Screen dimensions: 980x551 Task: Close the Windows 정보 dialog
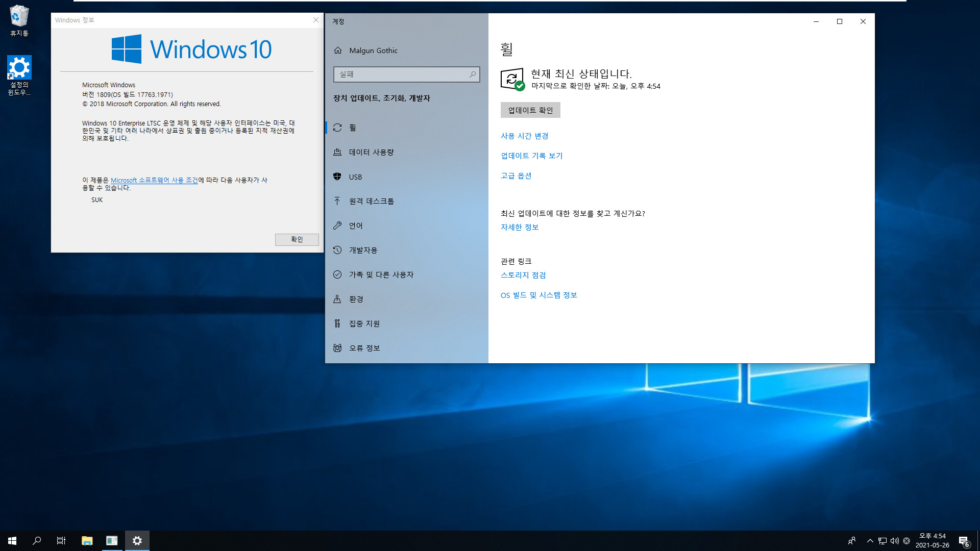pos(316,20)
